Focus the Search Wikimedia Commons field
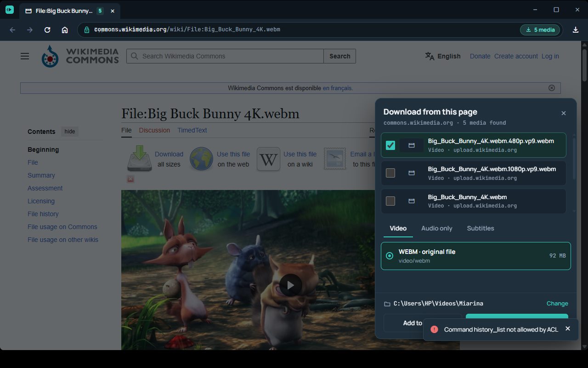This screenshot has height=368, width=588. tap(225, 56)
